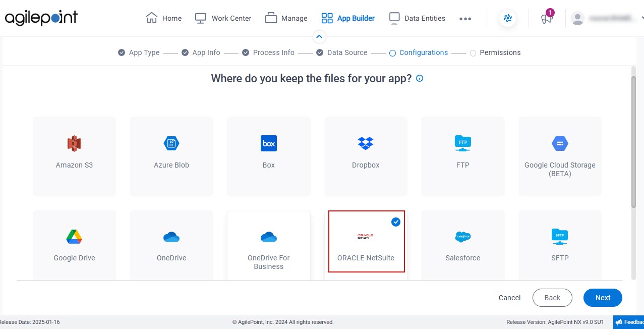Select the OneDrive cloud icon

tap(171, 237)
